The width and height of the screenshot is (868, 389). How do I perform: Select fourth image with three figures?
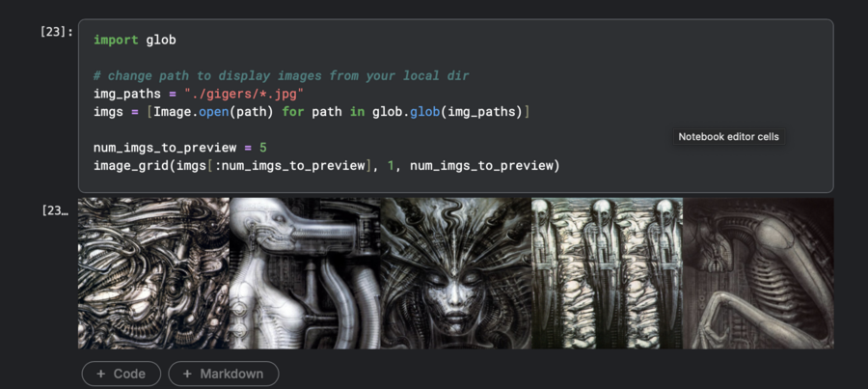pyautogui.click(x=607, y=273)
